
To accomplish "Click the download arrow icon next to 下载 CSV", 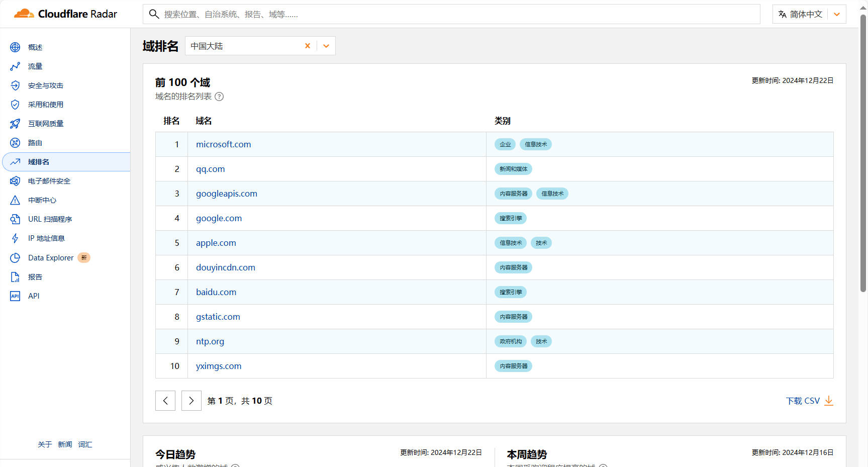I will tap(829, 401).
